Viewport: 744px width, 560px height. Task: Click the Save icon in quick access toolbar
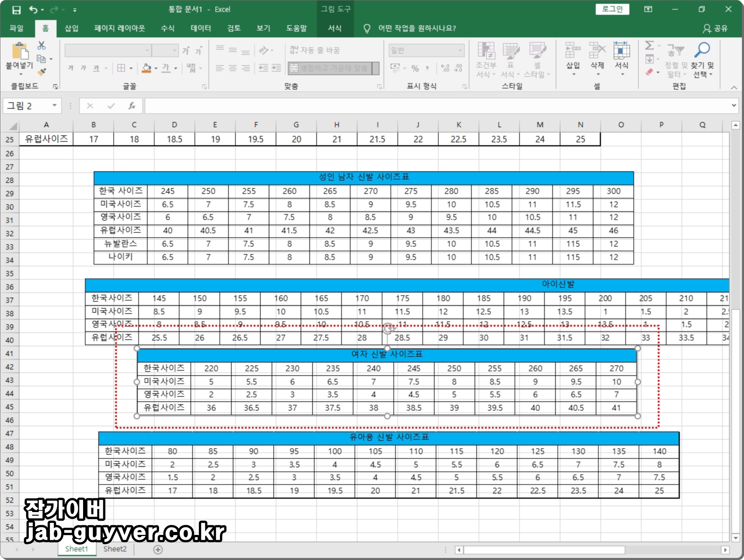click(16, 10)
